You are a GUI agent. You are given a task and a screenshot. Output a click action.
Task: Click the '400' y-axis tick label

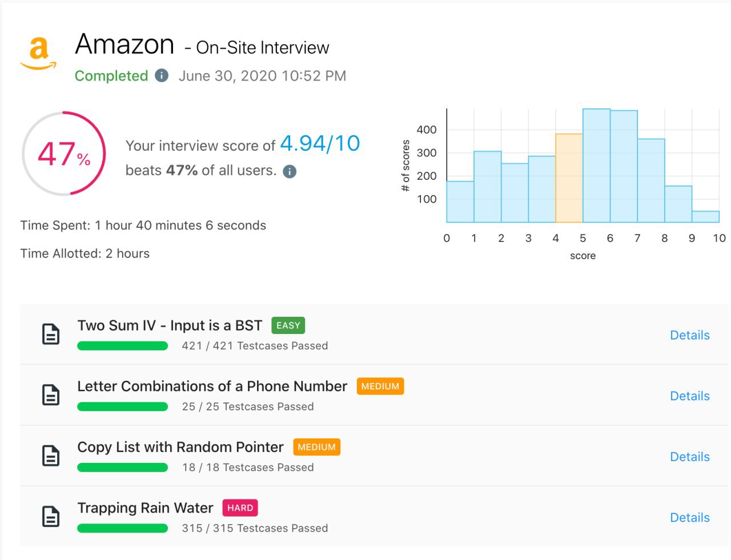pos(427,130)
